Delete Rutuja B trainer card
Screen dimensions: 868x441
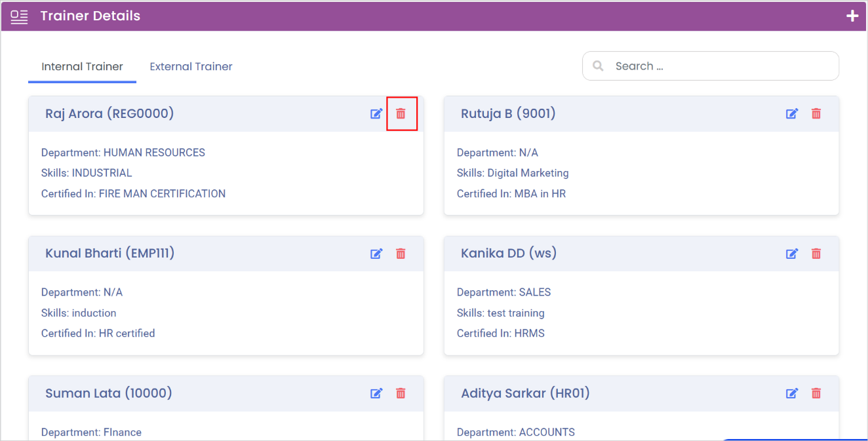816,113
